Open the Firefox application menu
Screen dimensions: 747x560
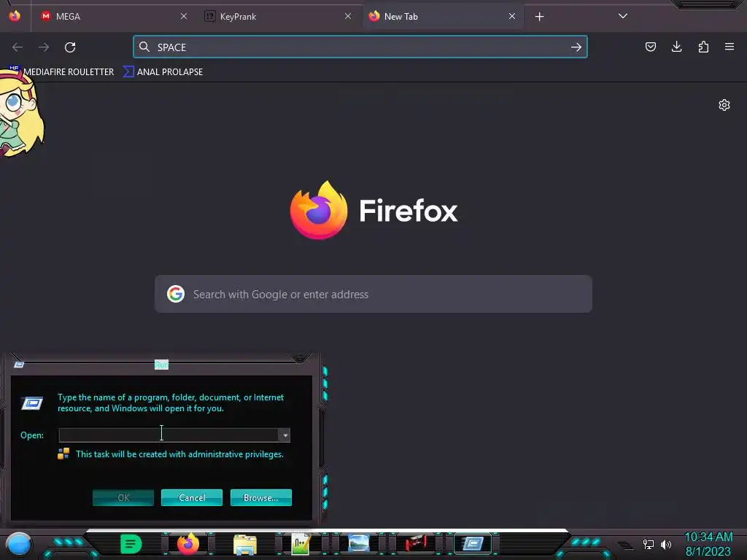click(729, 47)
